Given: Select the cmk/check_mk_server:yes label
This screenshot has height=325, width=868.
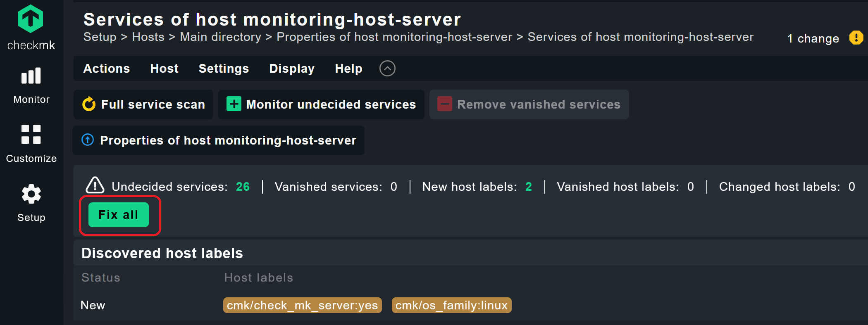Looking at the screenshot, I should 303,305.
